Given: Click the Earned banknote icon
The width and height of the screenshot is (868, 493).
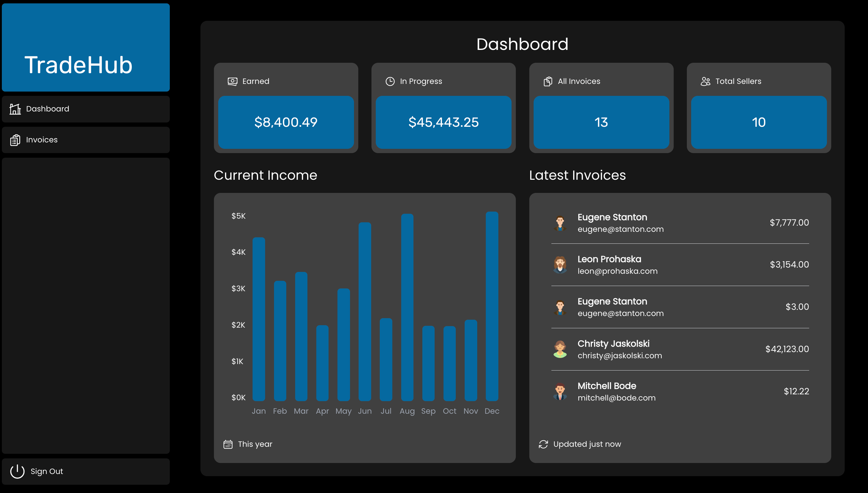Looking at the screenshot, I should pos(233,81).
